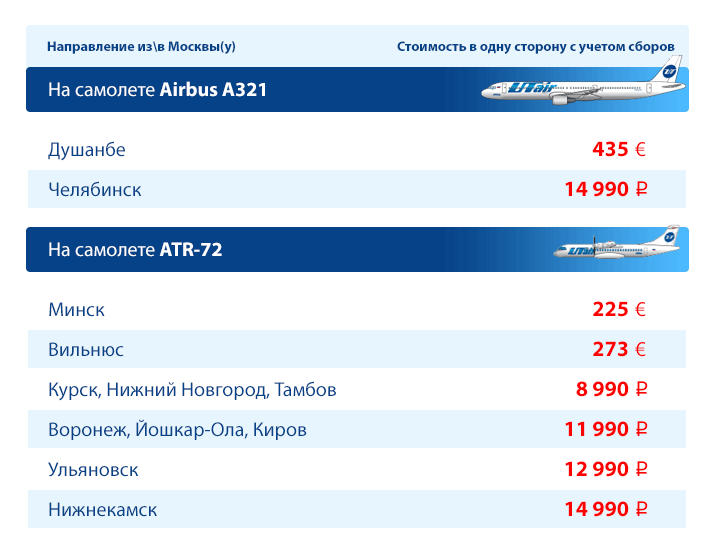Click the Направление из\в Москвы(у) column header
The height and width of the screenshot is (558, 715).
point(141,46)
